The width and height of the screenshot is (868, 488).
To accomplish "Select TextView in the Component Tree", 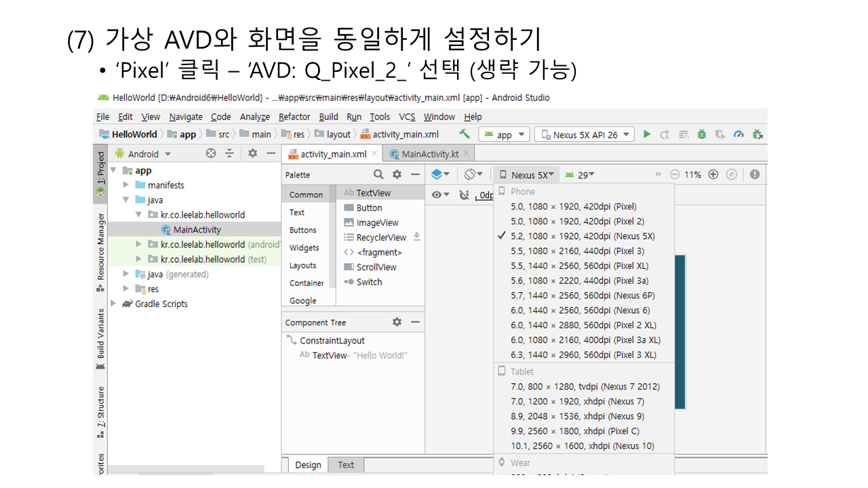I will pyautogui.click(x=329, y=356).
